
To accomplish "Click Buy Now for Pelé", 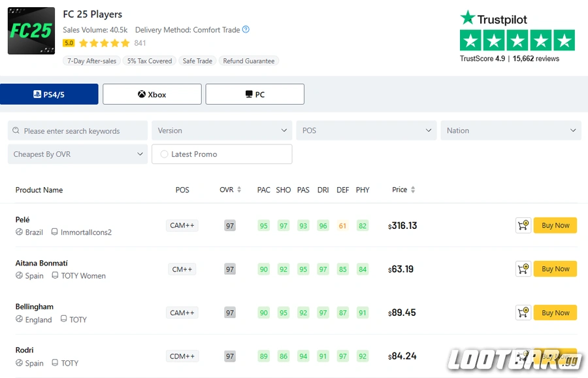I will [555, 226].
